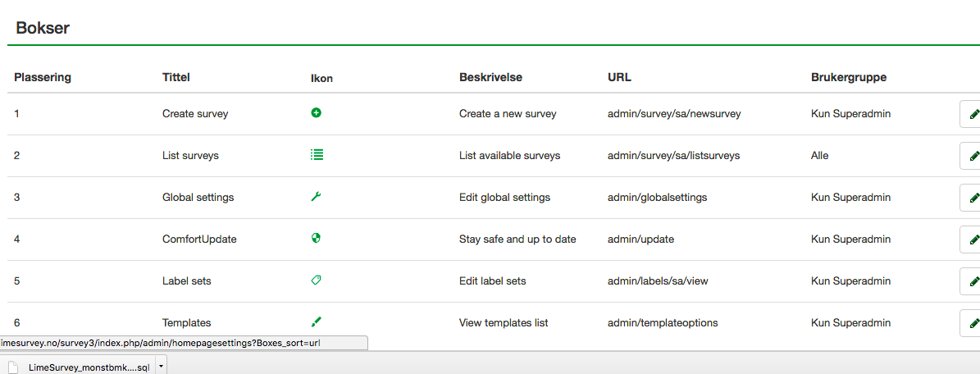
Task: Sort by Brukergruppe column header
Action: tap(849, 78)
